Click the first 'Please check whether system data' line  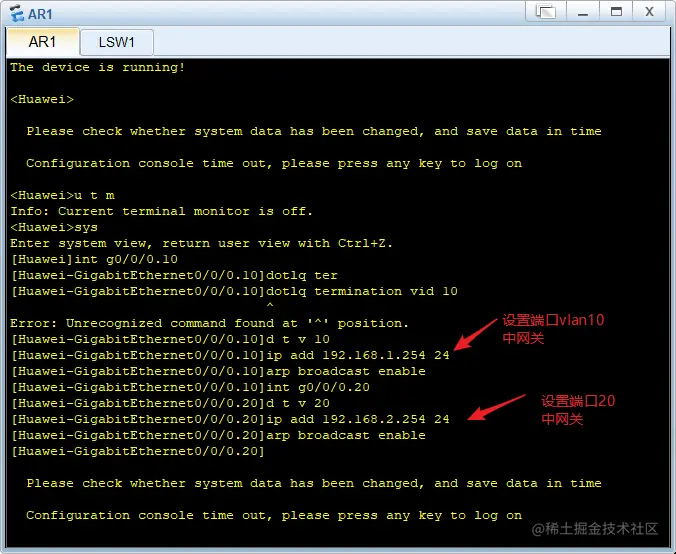(314, 131)
